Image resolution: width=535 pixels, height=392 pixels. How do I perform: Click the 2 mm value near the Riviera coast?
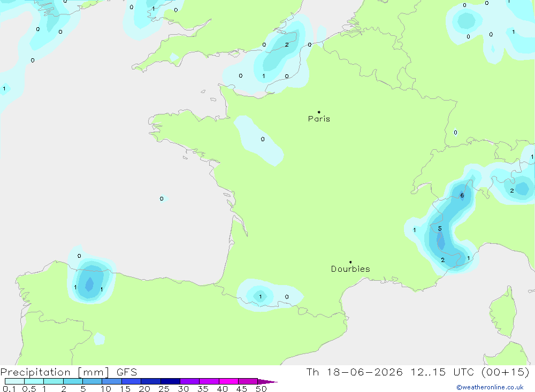tap(442, 260)
